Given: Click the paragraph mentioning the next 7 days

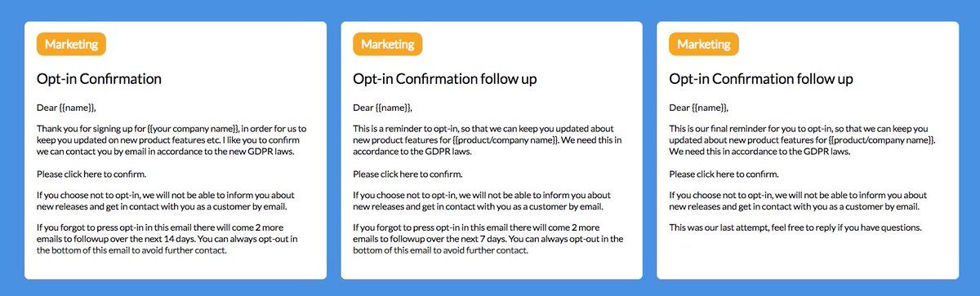Looking at the screenshot, I should click(x=488, y=239).
